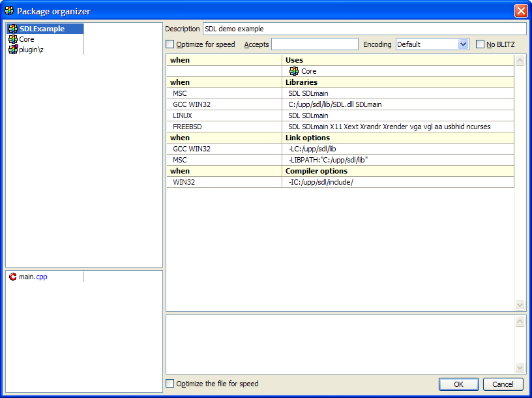Click the main.cpp file icon

pos(13,277)
